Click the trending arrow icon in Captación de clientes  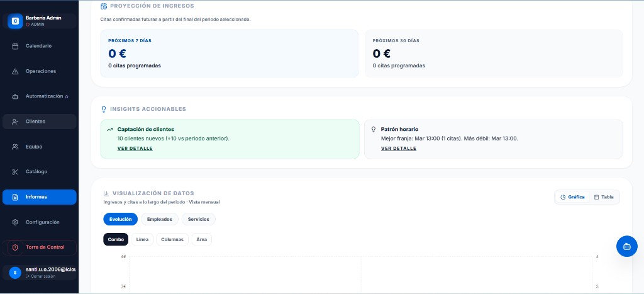click(109, 130)
